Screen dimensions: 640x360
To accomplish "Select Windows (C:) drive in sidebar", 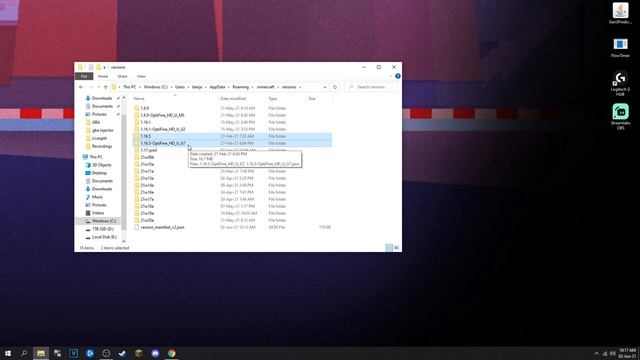I will point(104,221).
